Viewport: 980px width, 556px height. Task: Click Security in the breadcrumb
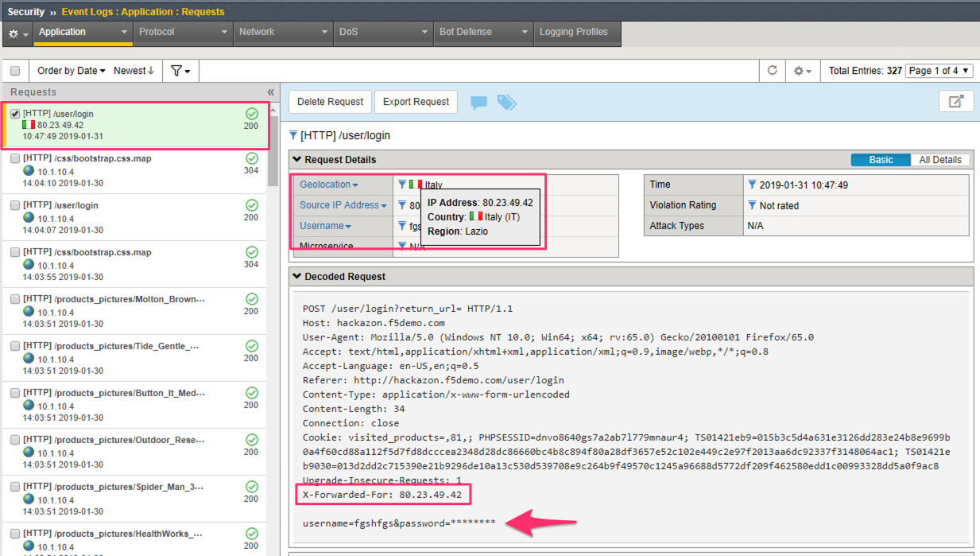point(26,12)
